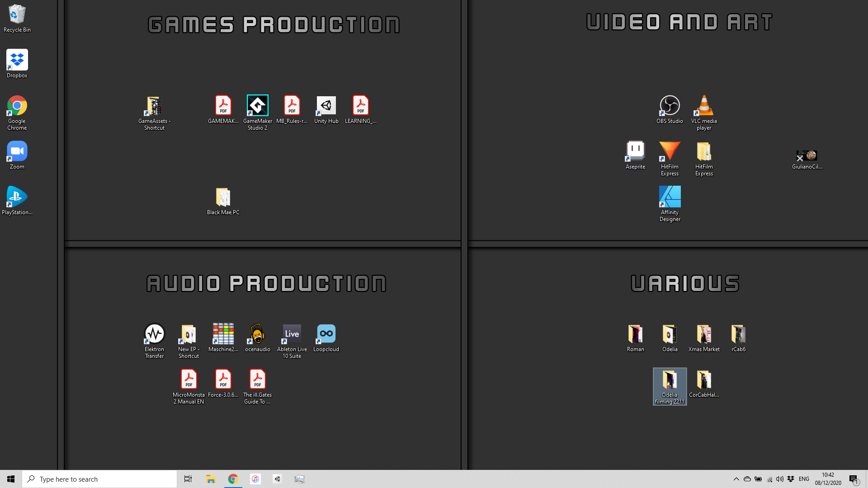
Task: Click the volume speaker tray icon
Action: point(779,479)
